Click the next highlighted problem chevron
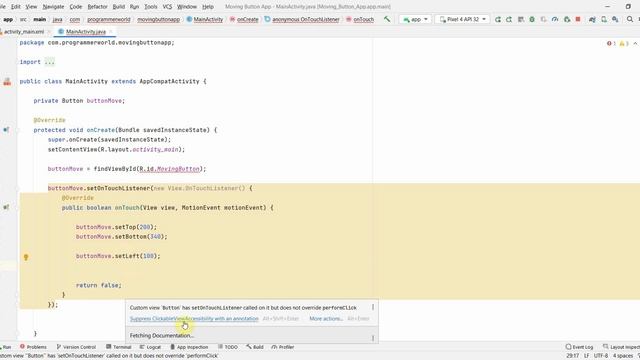640x360 pixels. click(635, 43)
